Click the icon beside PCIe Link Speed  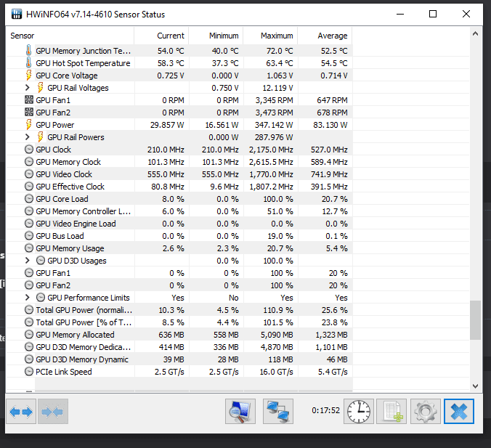point(29,372)
